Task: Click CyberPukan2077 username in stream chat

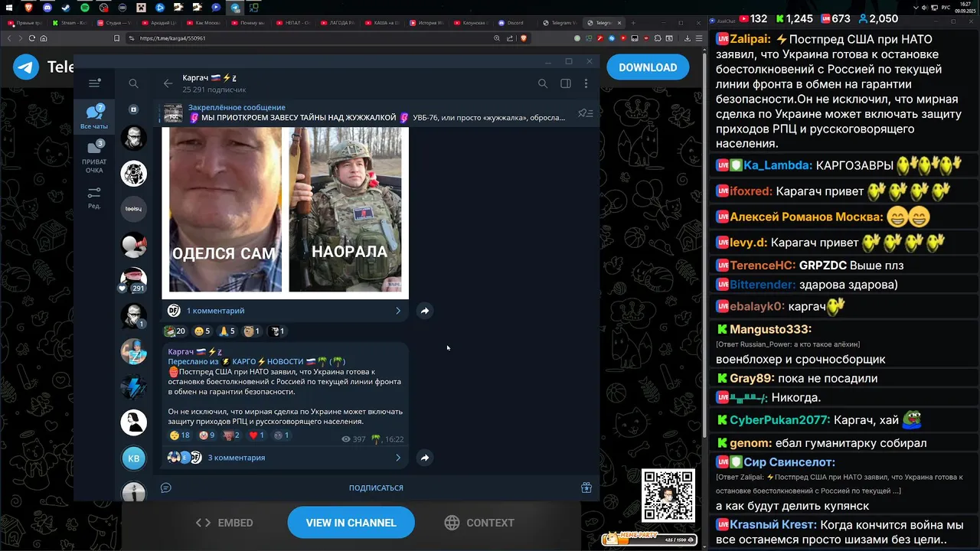Action: [779, 420]
